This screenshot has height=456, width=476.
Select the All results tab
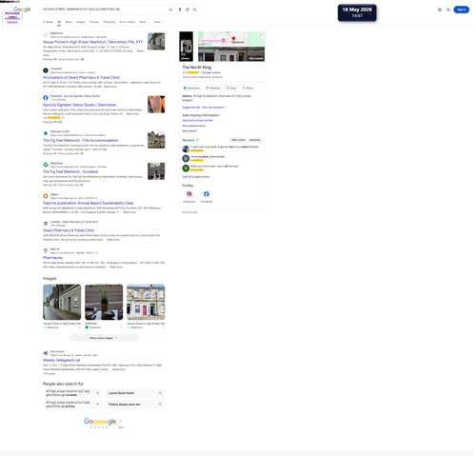(x=59, y=22)
